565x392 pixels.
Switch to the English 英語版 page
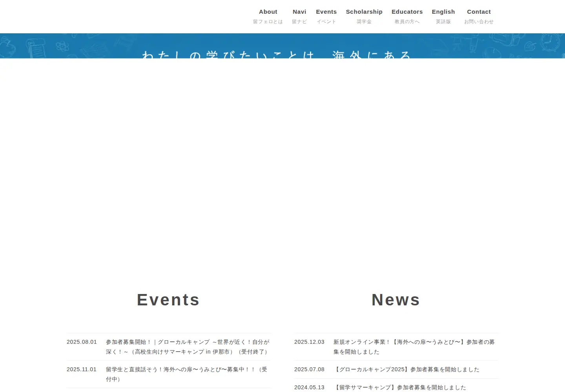(x=443, y=16)
